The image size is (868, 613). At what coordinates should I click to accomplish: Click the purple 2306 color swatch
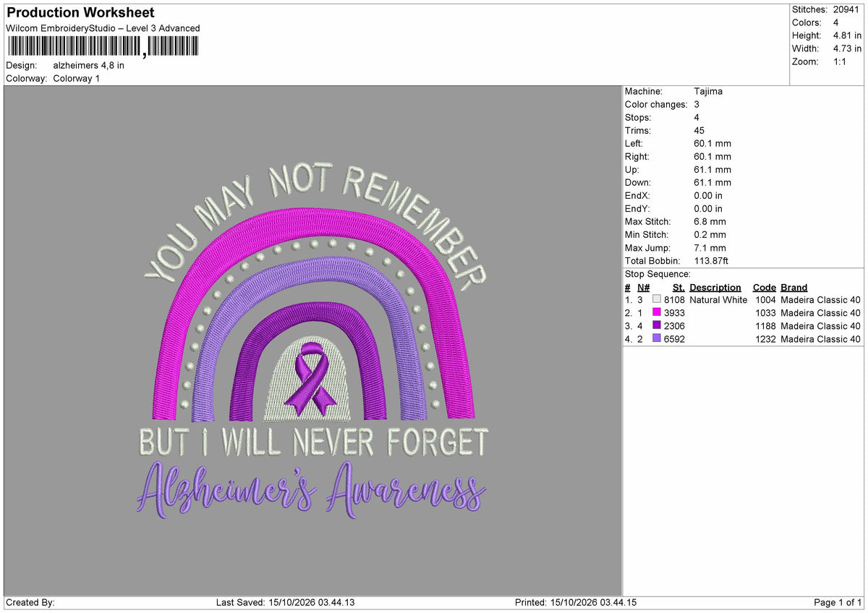click(657, 325)
